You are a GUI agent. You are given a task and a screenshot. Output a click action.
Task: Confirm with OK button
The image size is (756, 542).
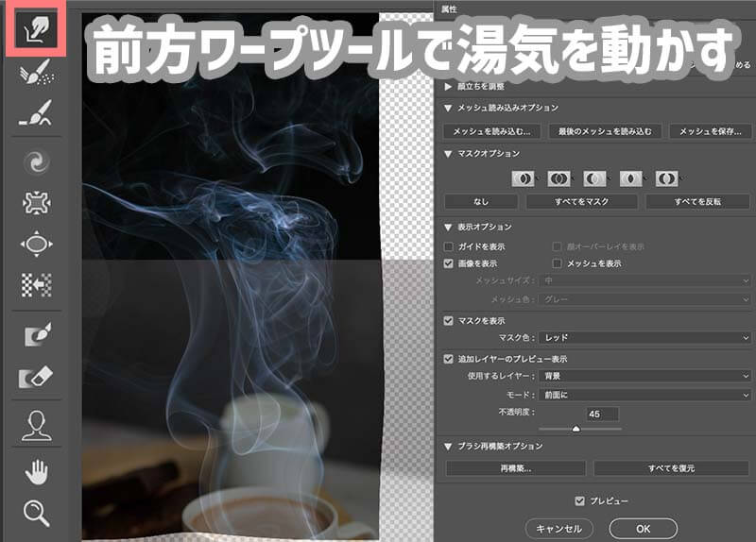(x=644, y=529)
